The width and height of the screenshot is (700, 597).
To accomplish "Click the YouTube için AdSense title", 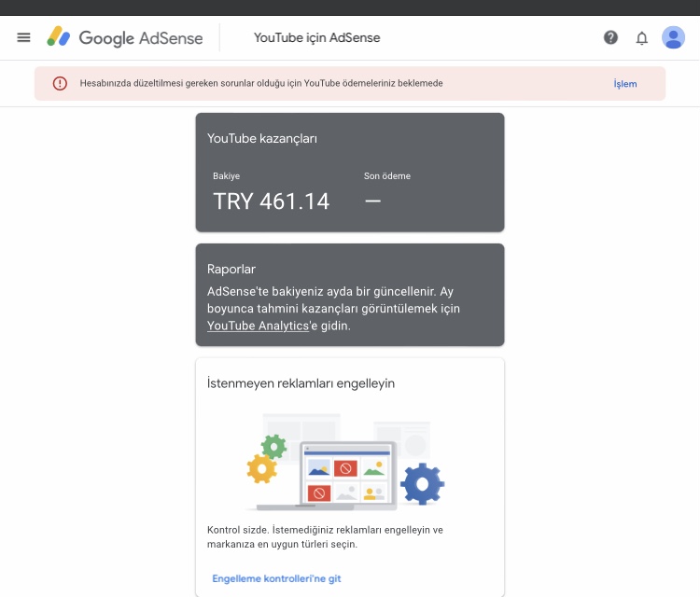I will tap(317, 38).
